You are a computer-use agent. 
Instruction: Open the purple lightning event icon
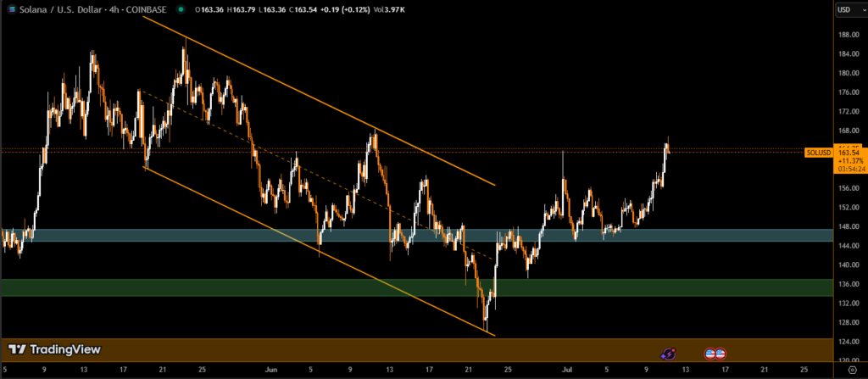coord(668,353)
